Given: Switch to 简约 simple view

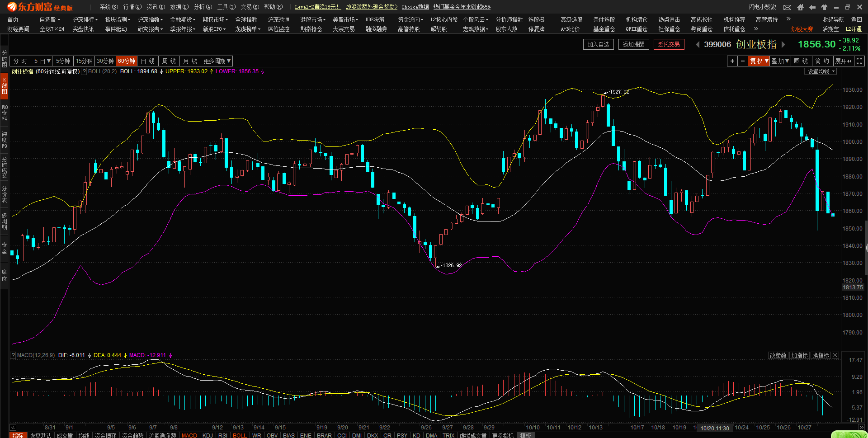Looking at the screenshot, I should (822, 61).
